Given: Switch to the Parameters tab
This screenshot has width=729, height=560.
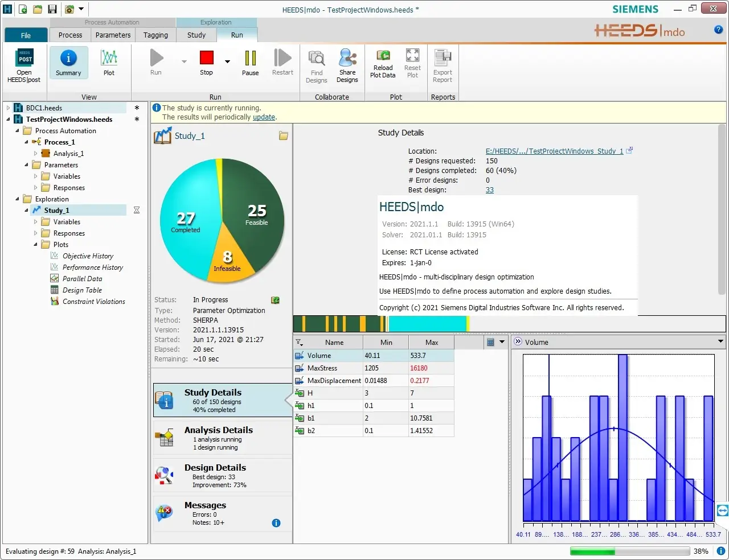Looking at the screenshot, I should (113, 35).
